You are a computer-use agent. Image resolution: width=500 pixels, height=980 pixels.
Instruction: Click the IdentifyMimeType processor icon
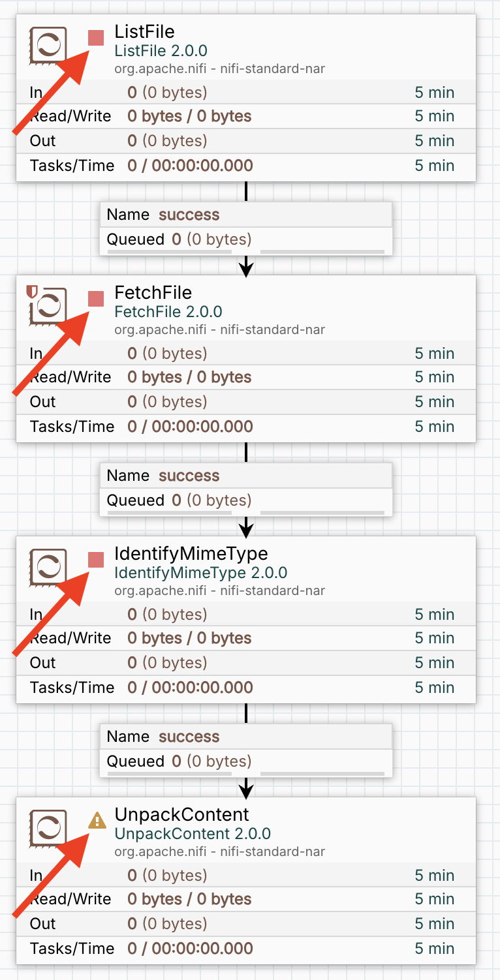[48, 567]
